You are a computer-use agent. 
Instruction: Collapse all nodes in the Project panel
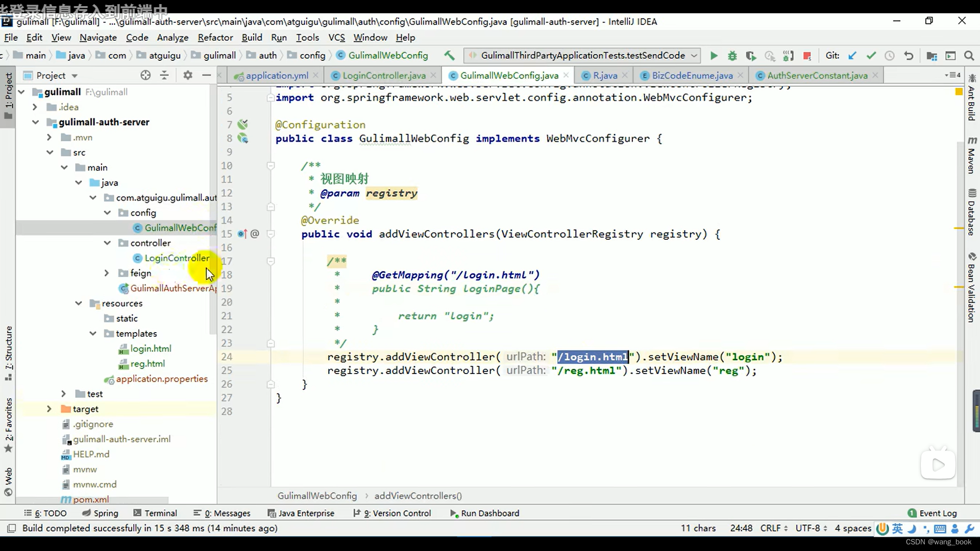164,76
